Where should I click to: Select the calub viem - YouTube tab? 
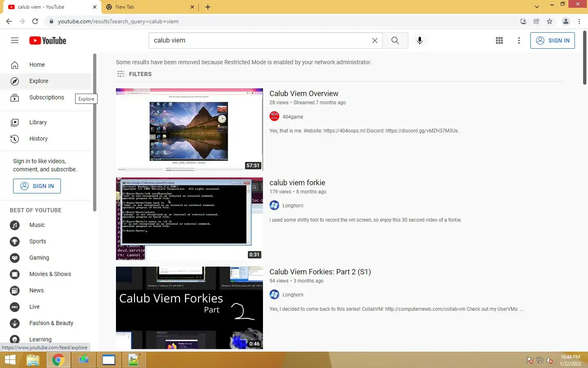pyautogui.click(x=52, y=7)
